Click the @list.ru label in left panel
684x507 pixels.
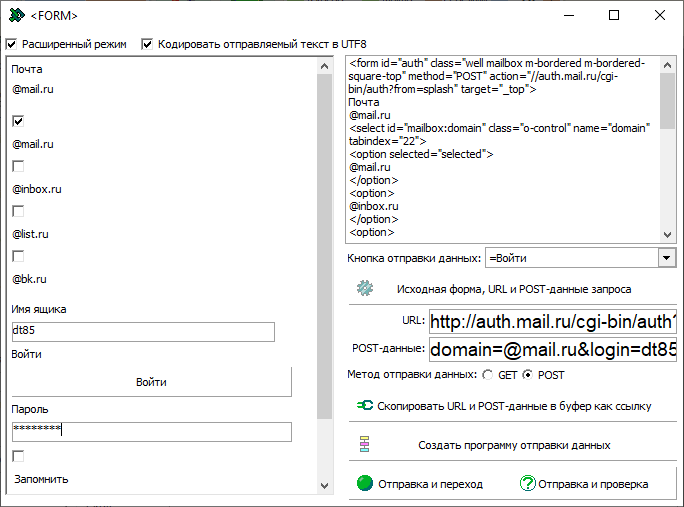[30, 234]
